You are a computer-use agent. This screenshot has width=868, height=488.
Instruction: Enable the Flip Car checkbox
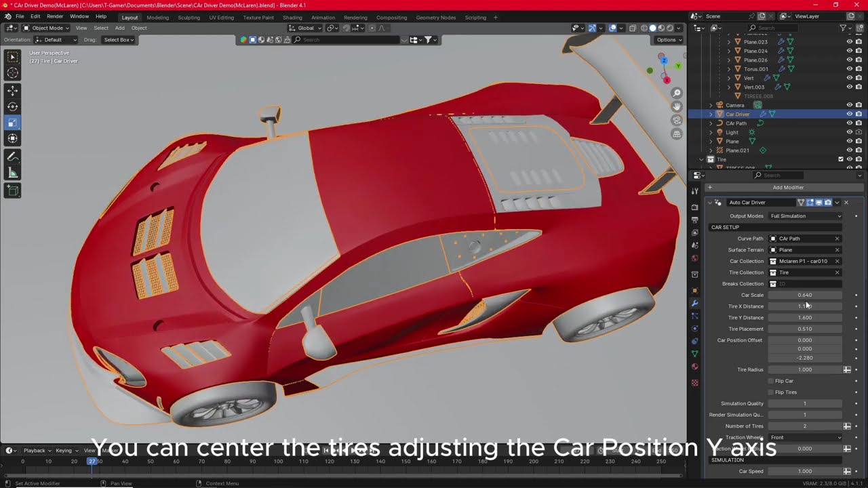(x=770, y=381)
